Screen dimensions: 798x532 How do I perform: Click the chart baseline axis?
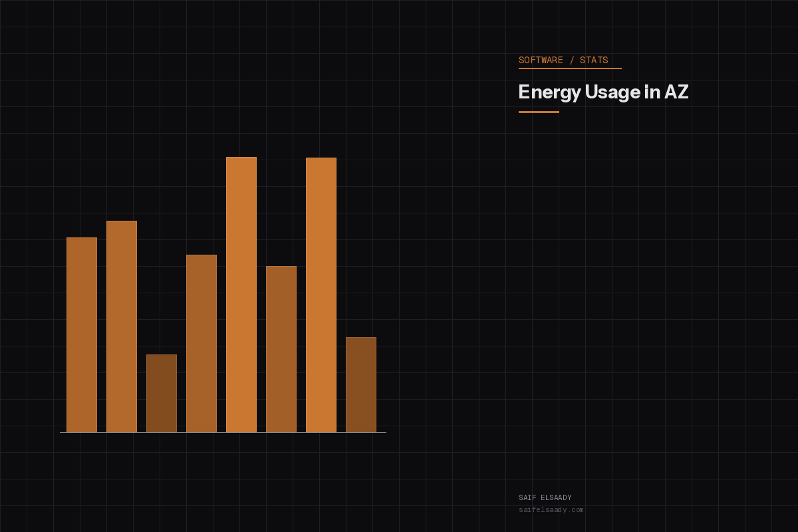click(223, 432)
